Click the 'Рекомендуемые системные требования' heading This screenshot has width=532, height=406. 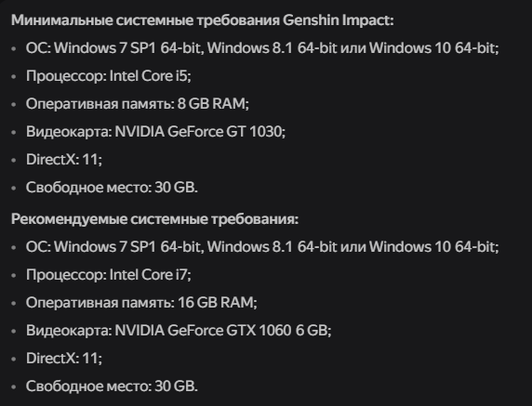[154, 219]
